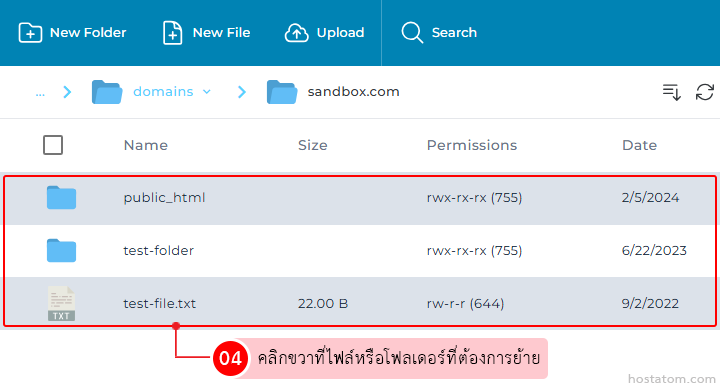Sort the list by the Date column
The image size is (720, 387).
(639, 145)
